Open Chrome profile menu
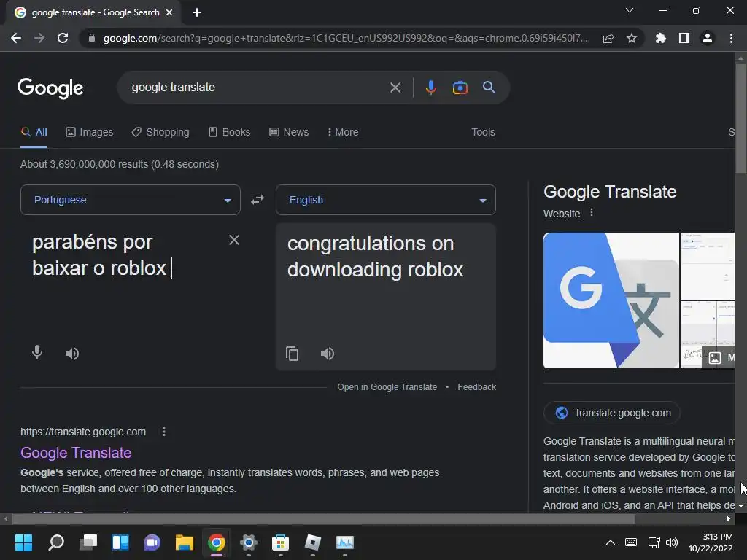 coord(708,38)
